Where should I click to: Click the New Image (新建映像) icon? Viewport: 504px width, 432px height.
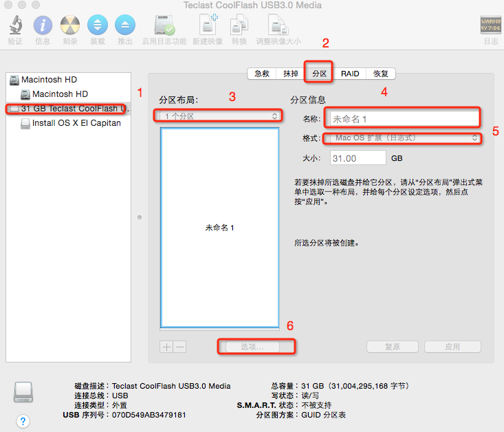point(208,25)
